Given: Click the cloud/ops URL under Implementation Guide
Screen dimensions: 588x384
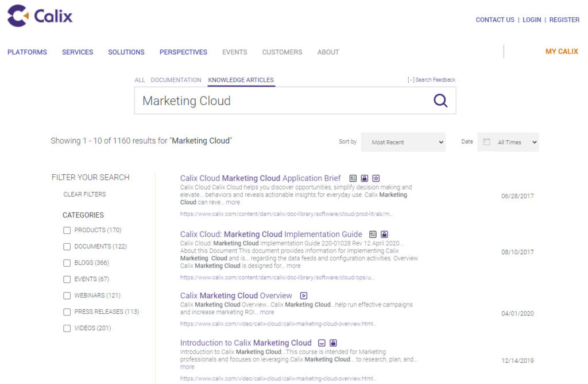Looking at the screenshot, I should click(x=277, y=278).
